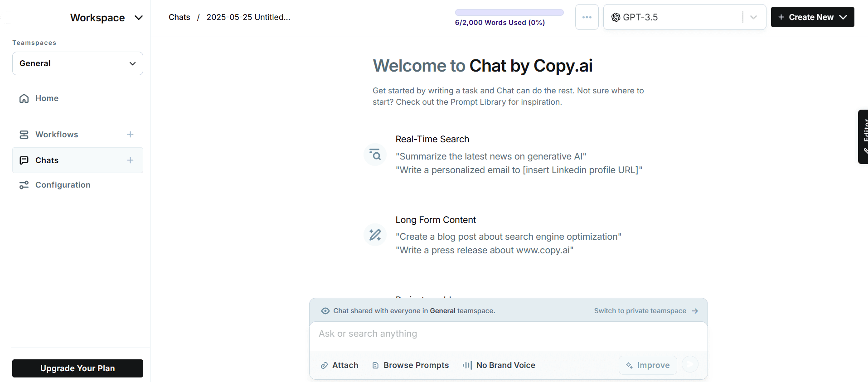The height and width of the screenshot is (382, 868).
Task: Open chat options via the three-dots icon
Action: click(x=587, y=17)
